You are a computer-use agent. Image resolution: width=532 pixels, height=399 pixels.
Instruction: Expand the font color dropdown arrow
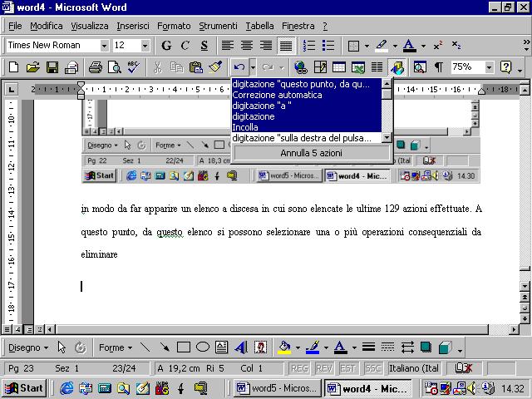pyautogui.click(x=423, y=46)
